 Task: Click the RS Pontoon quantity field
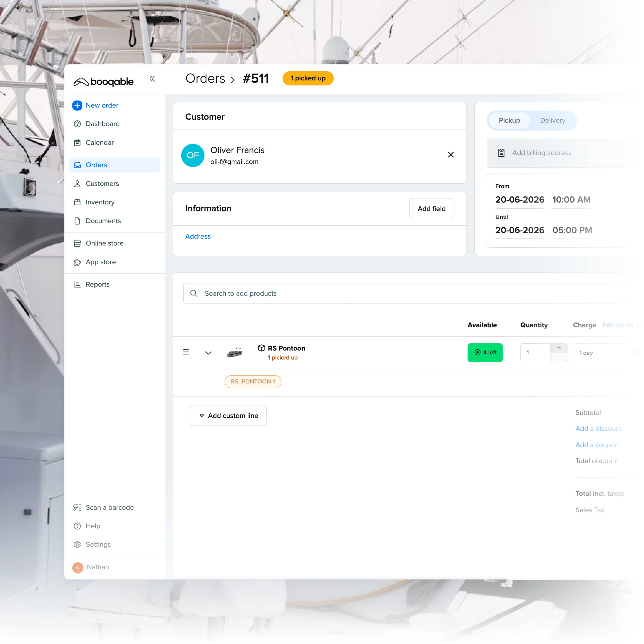tap(535, 353)
